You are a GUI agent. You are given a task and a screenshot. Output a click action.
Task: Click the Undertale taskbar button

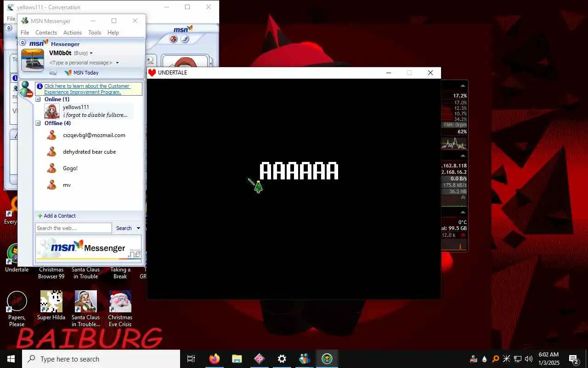[x=327, y=359]
